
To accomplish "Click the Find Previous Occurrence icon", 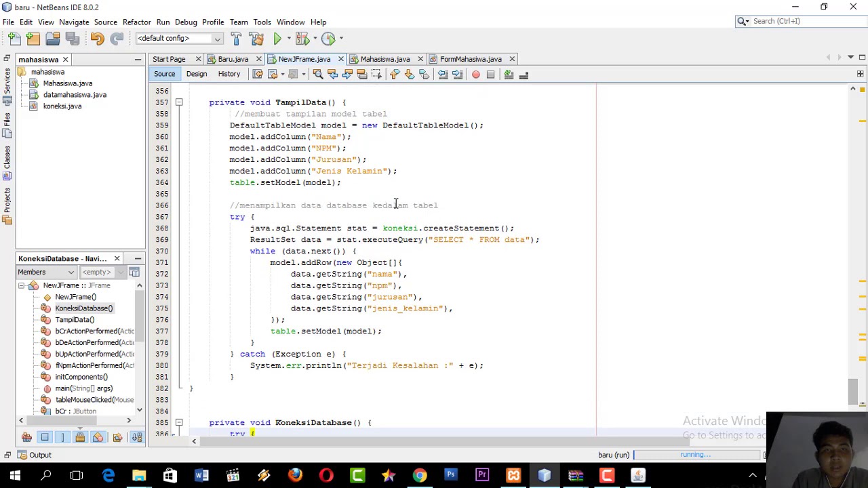I will [332, 74].
